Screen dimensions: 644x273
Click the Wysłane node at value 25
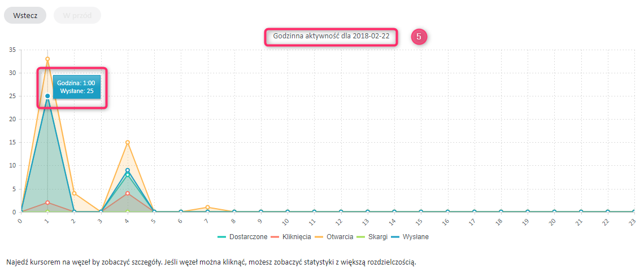click(x=47, y=96)
